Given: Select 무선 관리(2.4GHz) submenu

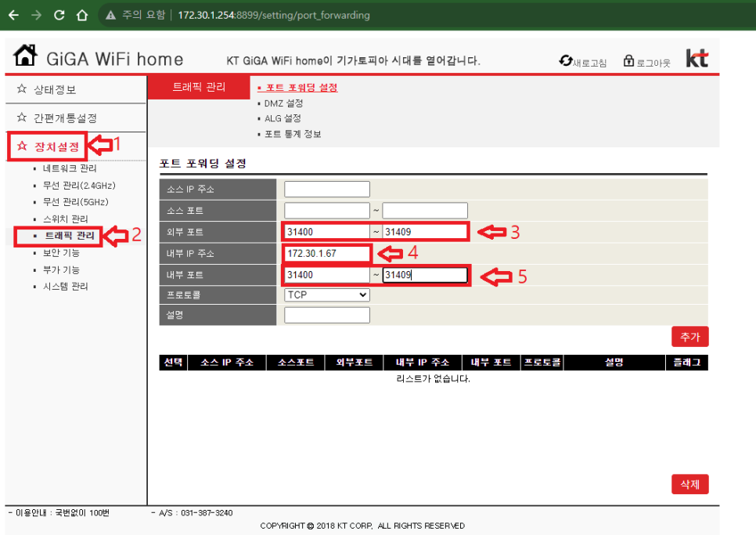Looking at the screenshot, I should coord(79,185).
